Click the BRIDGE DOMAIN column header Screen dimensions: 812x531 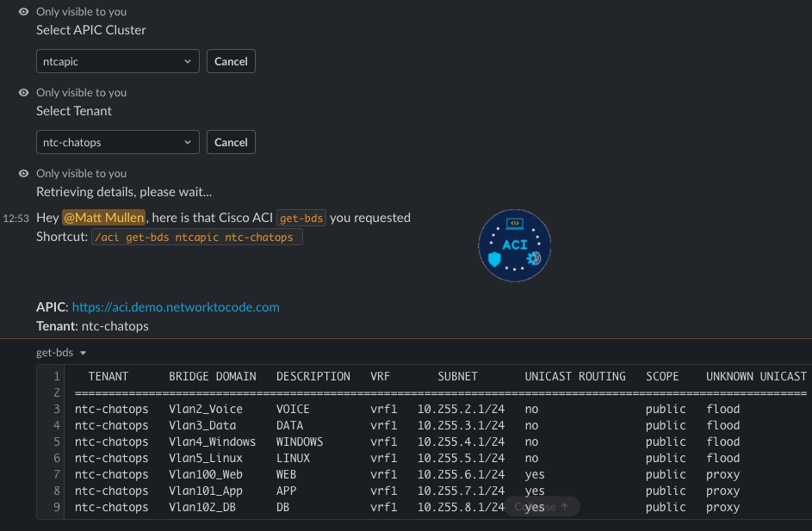point(213,376)
